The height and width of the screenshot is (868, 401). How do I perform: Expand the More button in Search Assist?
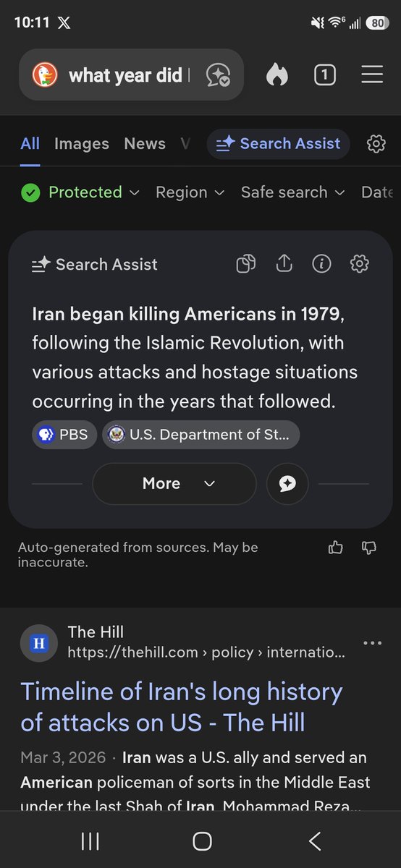tap(174, 483)
